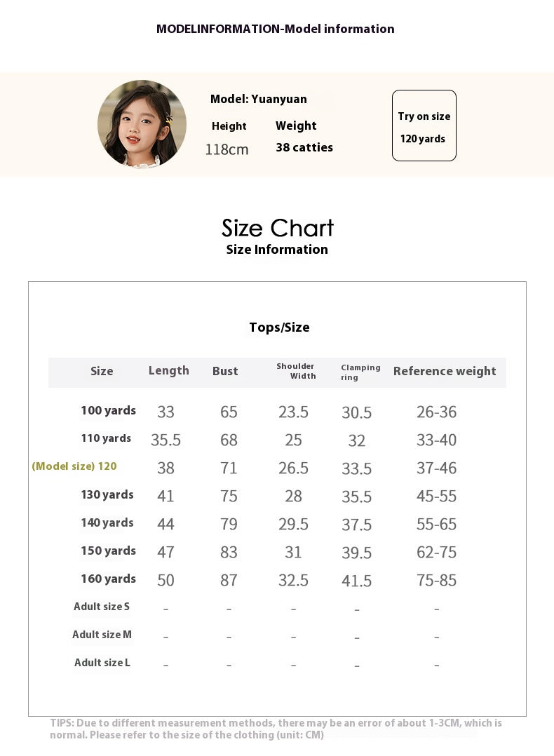Click the Try on size 120 yards box
Screen dimensions: 554x756
[x=424, y=126]
